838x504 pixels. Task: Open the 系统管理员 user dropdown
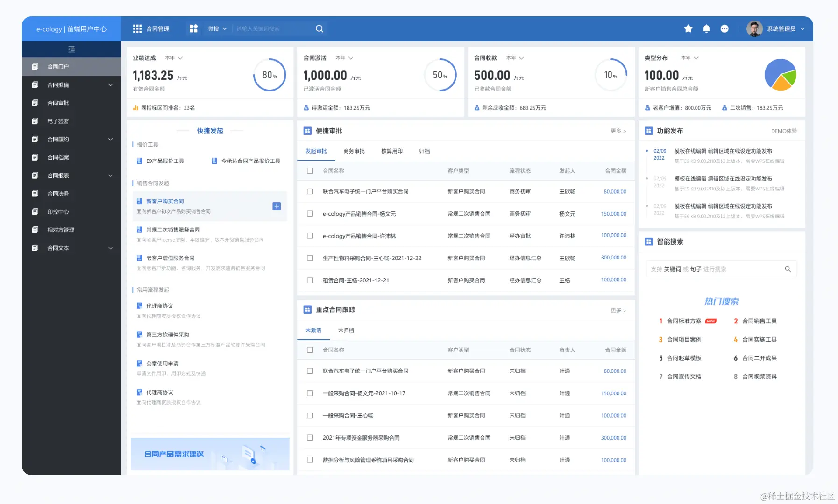[x=786, y=29]
